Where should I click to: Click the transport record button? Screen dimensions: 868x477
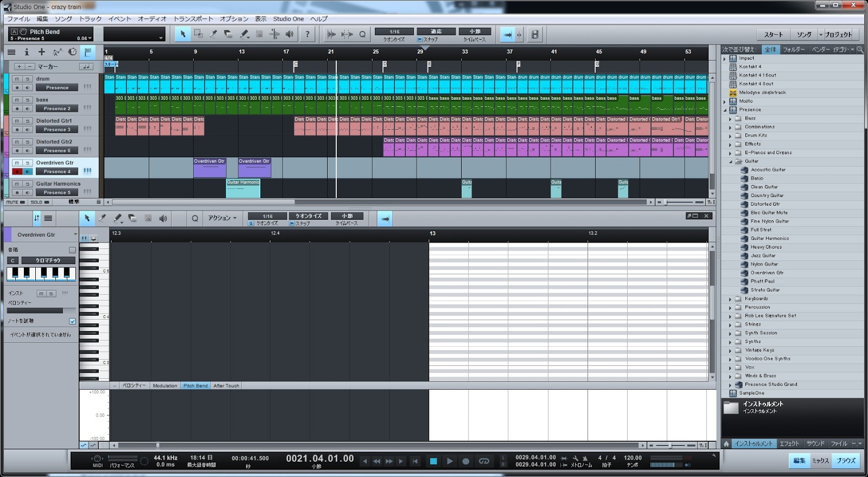point(465,461)
